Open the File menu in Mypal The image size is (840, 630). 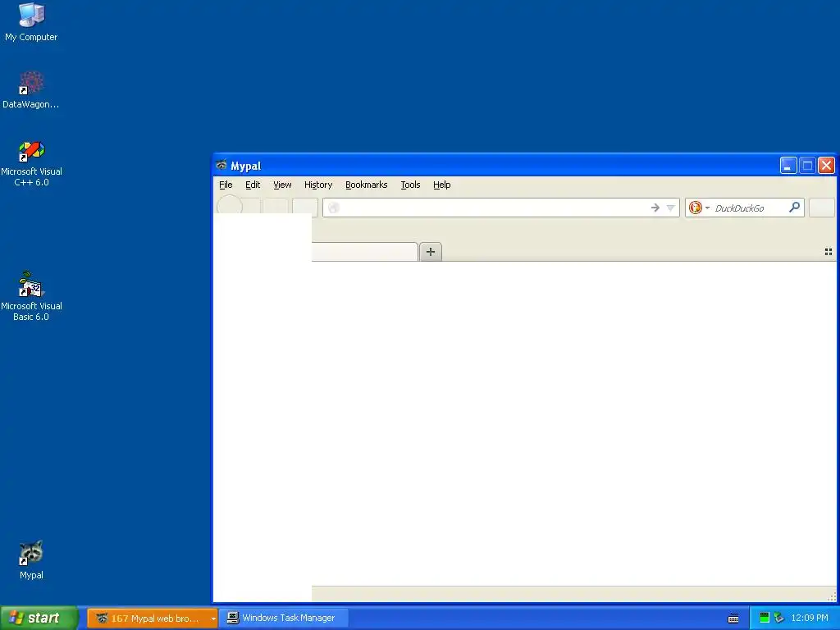click(226, 185)
